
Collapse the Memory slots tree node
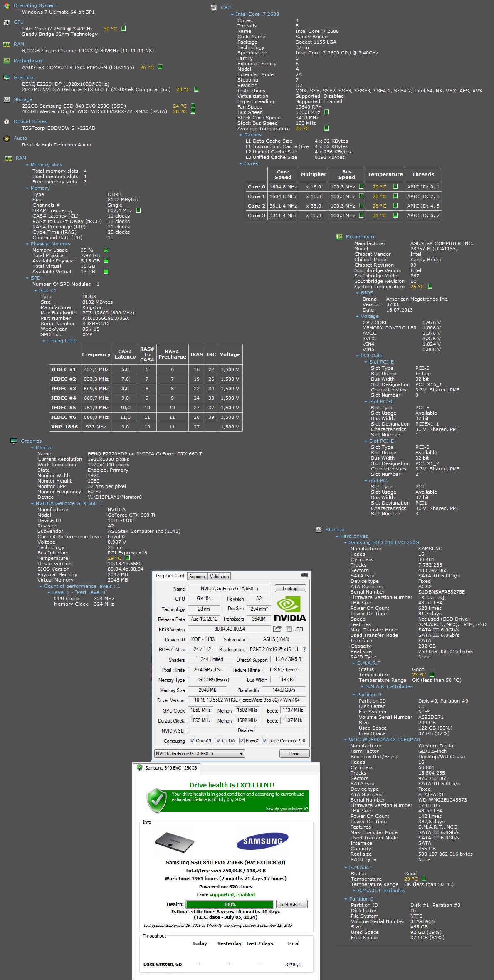pyautogui.click(x=27, y=165)
